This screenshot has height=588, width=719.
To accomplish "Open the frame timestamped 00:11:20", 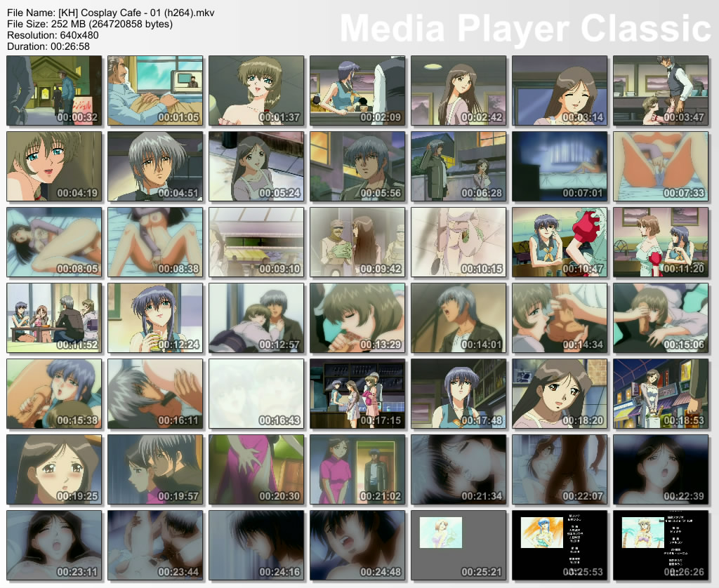I will (661, 243).
